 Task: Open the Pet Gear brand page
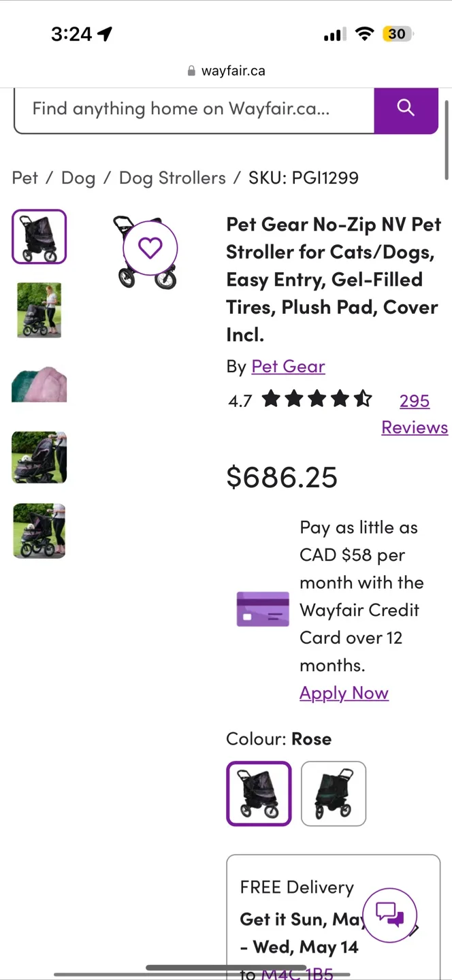(288, 366)
